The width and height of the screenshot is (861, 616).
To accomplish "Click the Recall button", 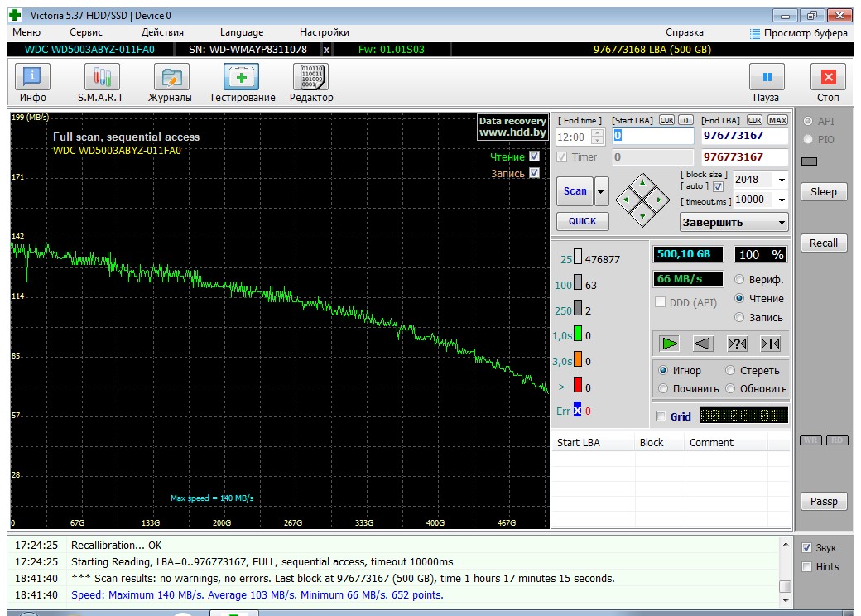I will [x=823, y=243].
